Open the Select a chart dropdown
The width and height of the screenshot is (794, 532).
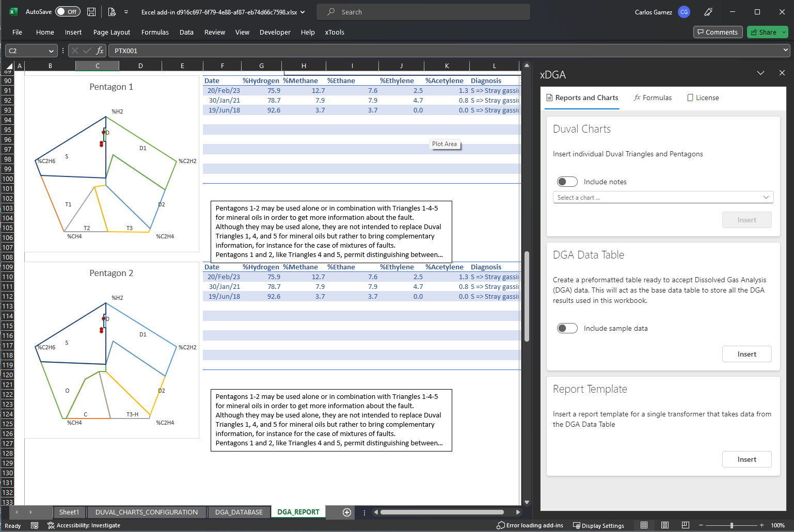coord(663,198)
